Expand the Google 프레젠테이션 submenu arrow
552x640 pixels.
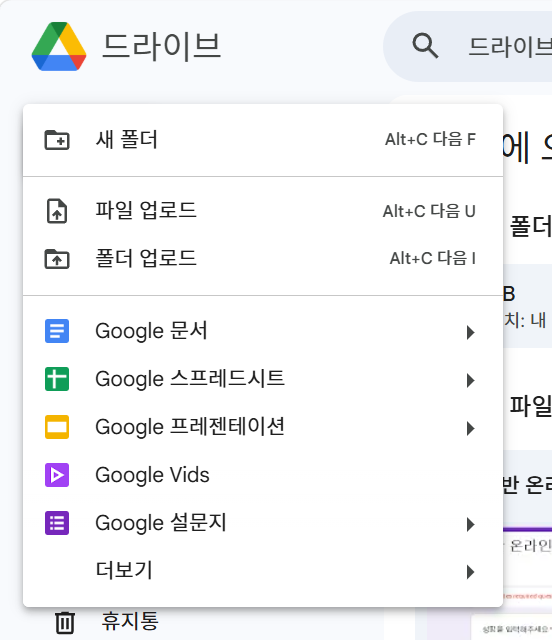point(470,428)
